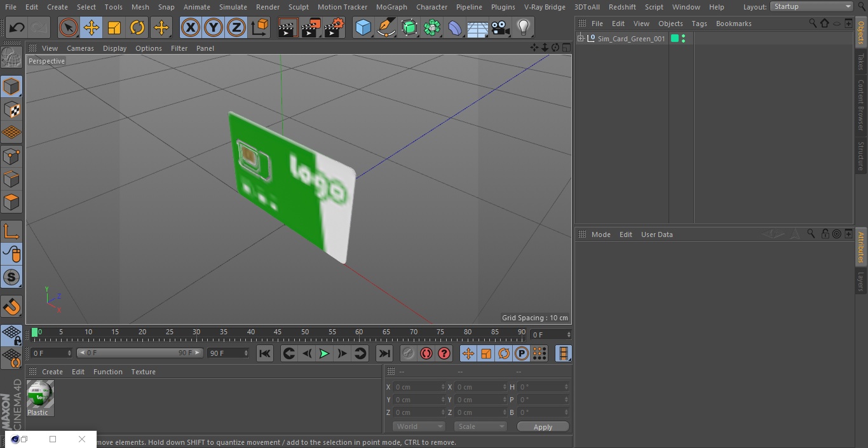This screenshot has height=448, width=868.
Task: Toggle viewport maximize icon in view header
Action: [x=566, y=48]
